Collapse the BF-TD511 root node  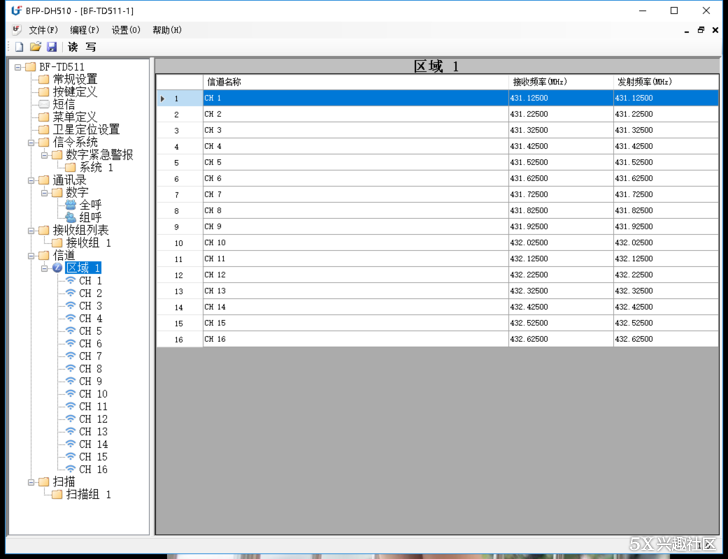click(x=18, y=67)
